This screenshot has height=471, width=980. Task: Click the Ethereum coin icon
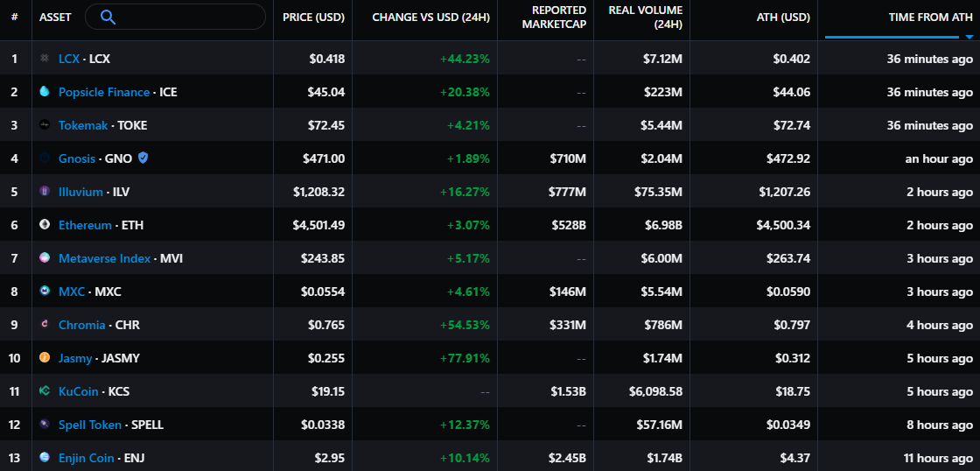(x=45, y=225)
